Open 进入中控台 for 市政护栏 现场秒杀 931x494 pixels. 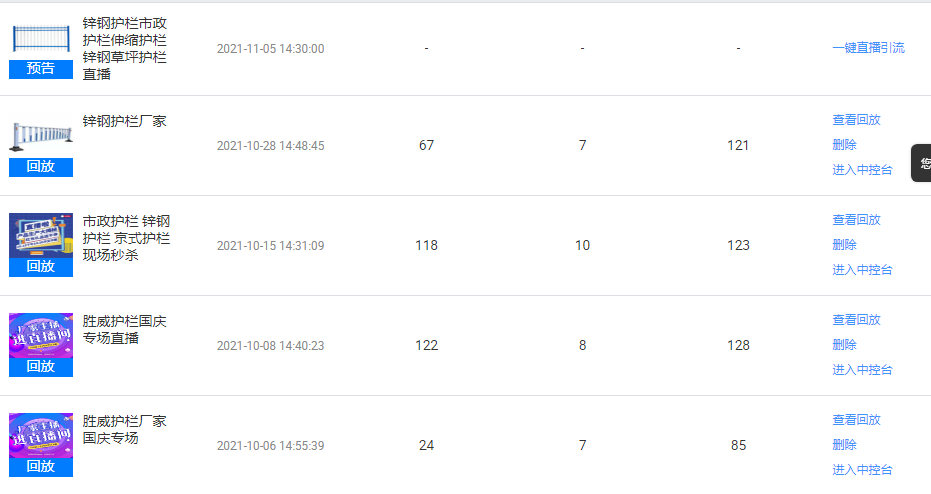pyautogui.click(x=862, y=270)
